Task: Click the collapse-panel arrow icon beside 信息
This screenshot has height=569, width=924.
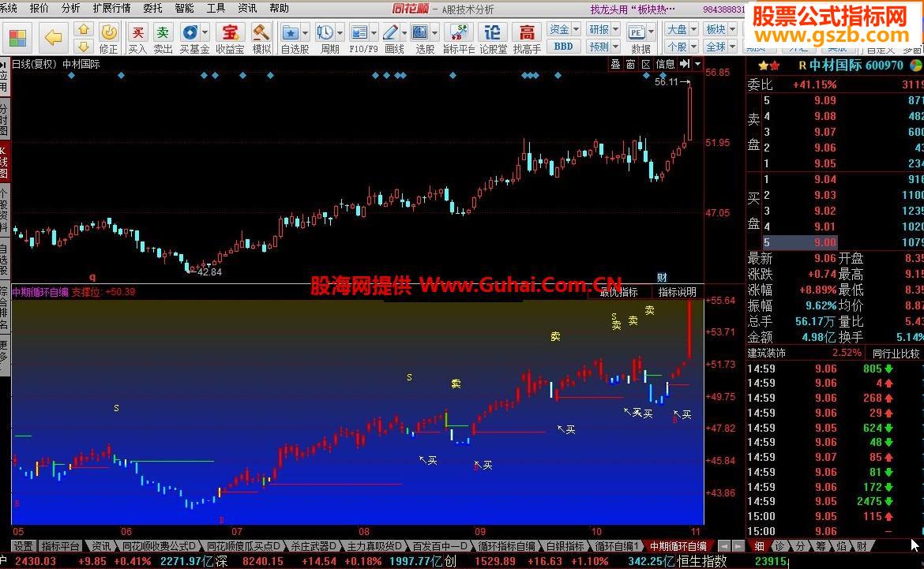Action: click(685, 64)
